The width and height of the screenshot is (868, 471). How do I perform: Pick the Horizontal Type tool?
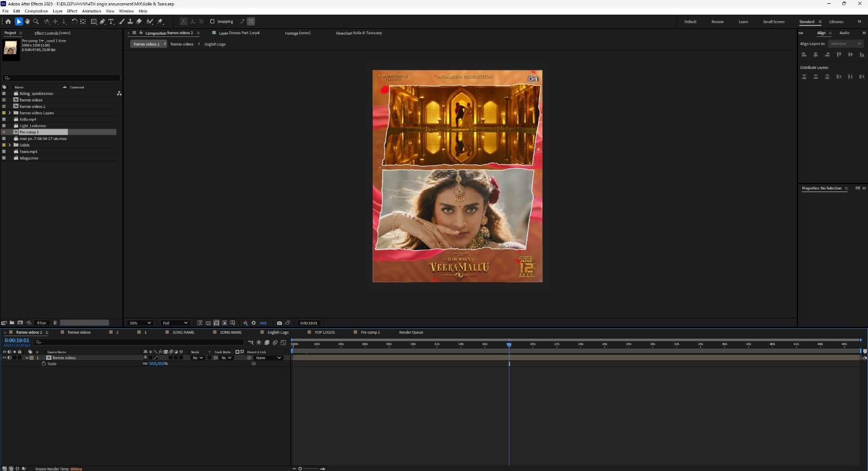click(x=111, y=22)
